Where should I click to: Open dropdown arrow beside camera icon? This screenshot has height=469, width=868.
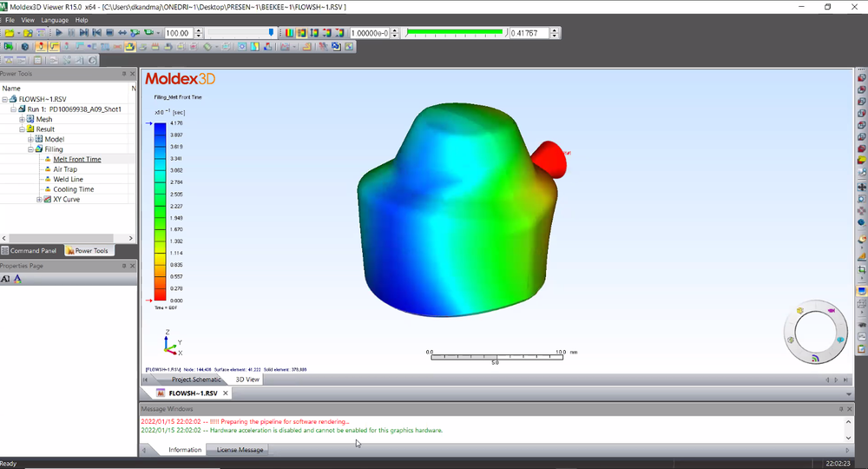click(158, 33)
